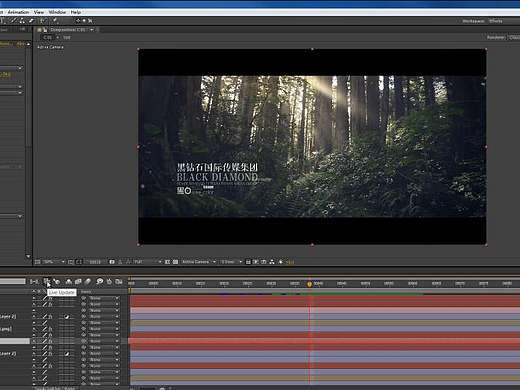Click the Timeline button in viewer footer
The image size is (520, 390).
[264, 262]
